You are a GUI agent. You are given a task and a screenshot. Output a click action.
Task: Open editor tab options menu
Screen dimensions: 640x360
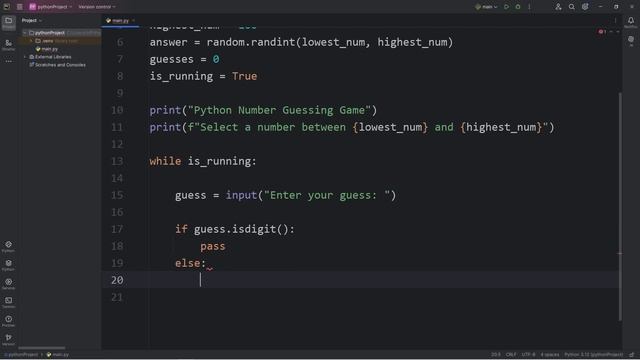pyautogui.click(x=616, y=20)
